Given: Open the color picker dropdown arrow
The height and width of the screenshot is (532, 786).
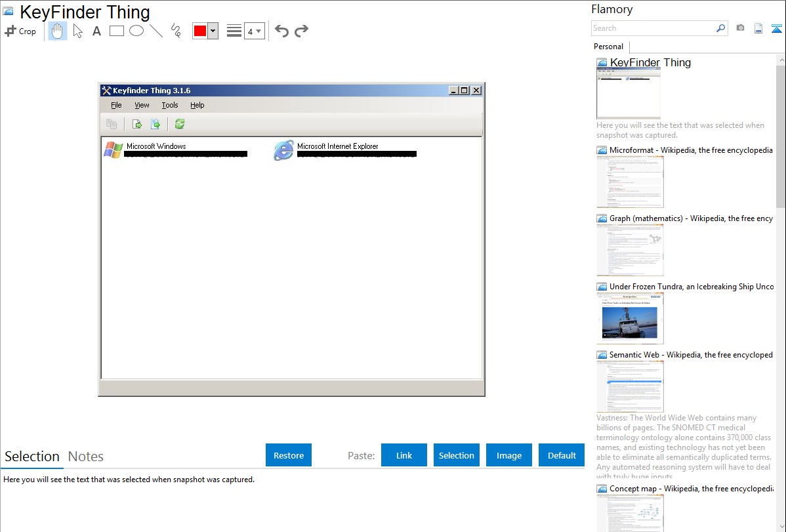Looking at the screenshot, I should (213, 31).
